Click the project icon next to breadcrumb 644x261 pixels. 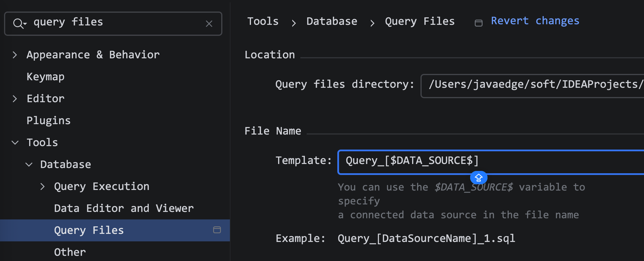click(x=479, y=23)
